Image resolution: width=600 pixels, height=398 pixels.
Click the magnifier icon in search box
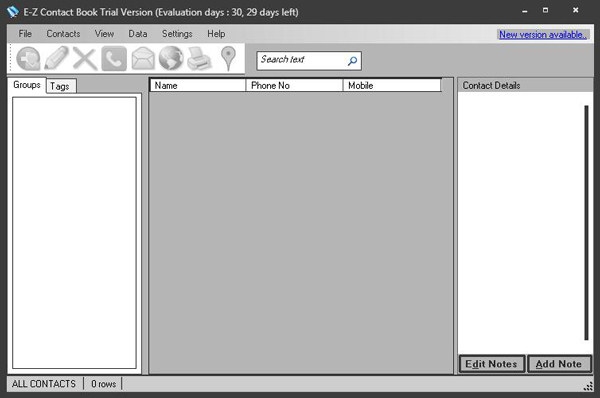click(352, 61)
